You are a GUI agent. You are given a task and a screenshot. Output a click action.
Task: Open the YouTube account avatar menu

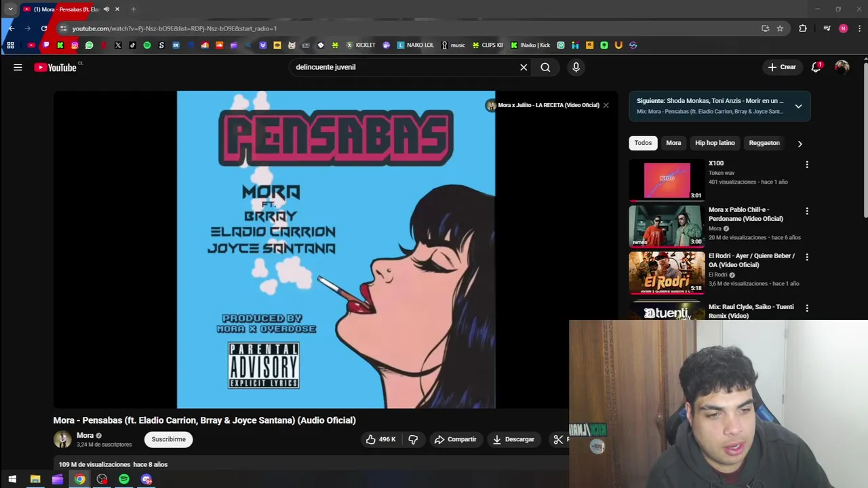coord(842,67)
